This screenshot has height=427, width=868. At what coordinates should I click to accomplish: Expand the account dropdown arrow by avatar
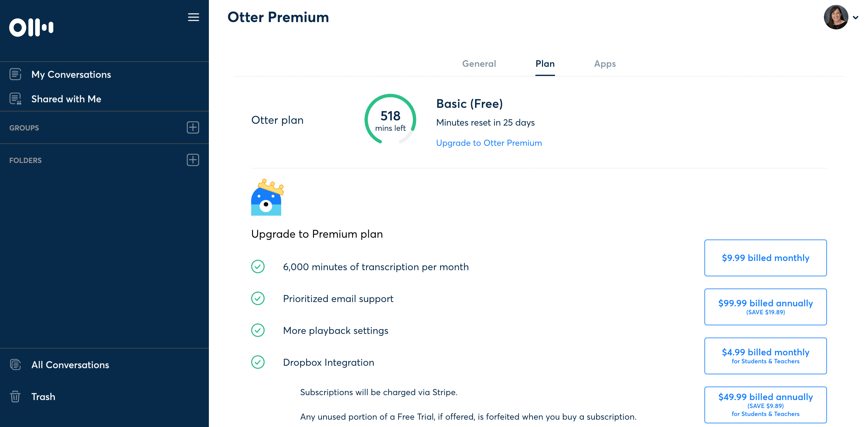point(855,17)
